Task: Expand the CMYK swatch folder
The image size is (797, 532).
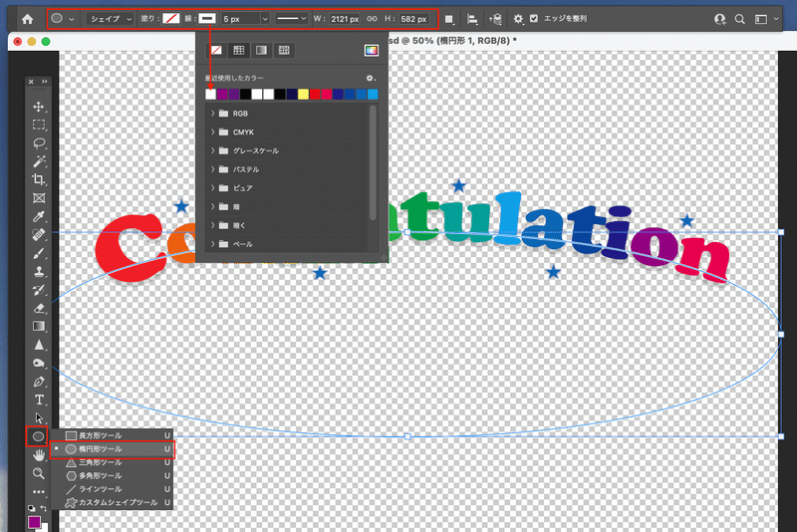Action: (x=212, y=133)
